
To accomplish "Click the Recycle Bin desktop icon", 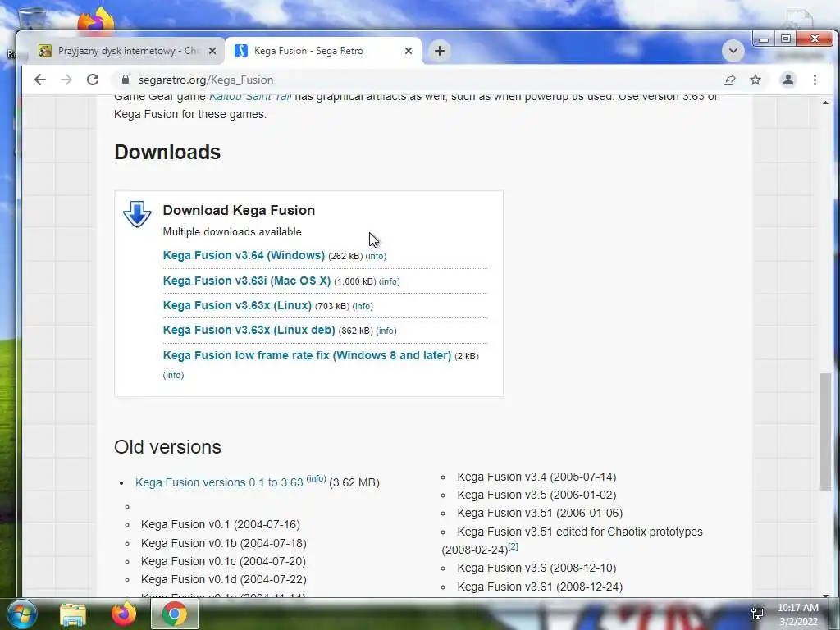I will point(32,19).
